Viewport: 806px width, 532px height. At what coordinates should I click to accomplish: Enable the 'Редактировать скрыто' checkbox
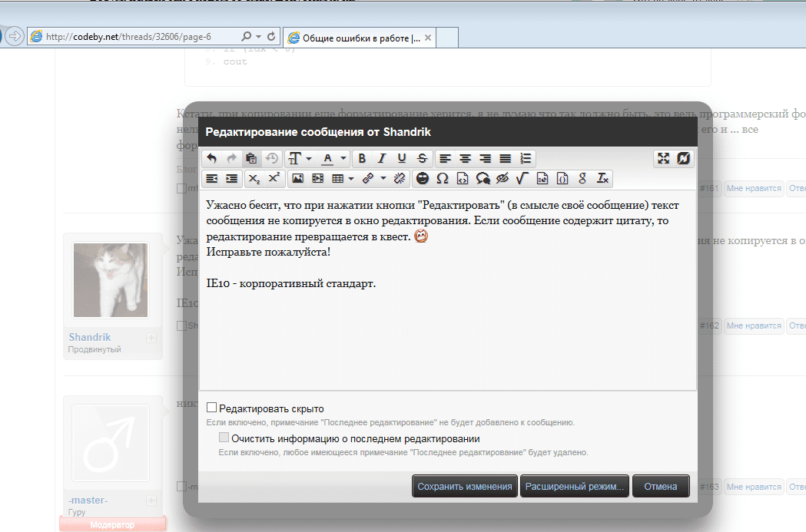pyautogui.click(x=211, y=408)
